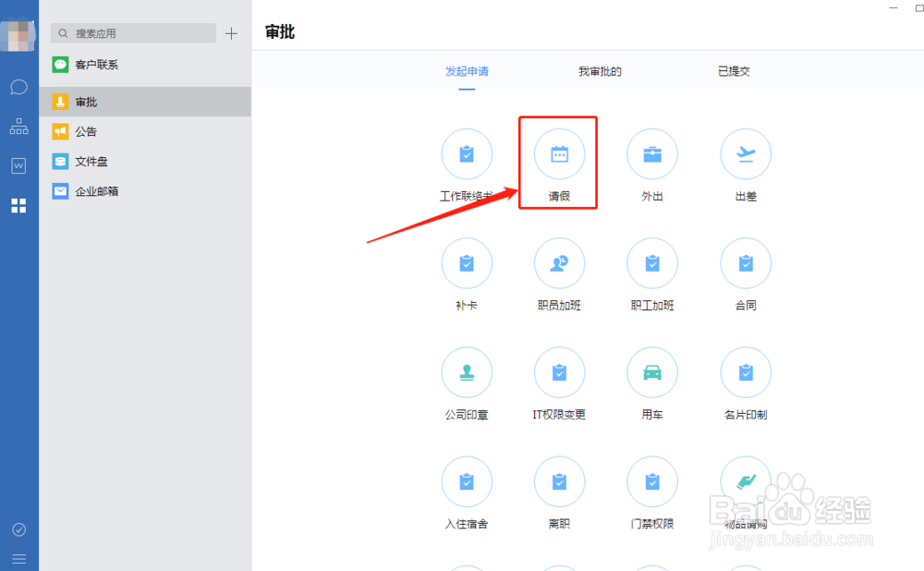
Task: Open the chat panel in left sidebar
Action: [18, 86]
